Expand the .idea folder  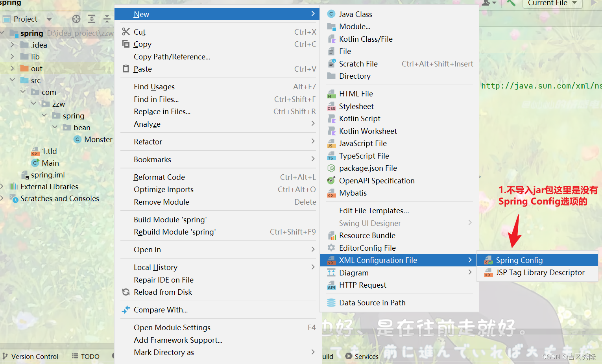12,45
